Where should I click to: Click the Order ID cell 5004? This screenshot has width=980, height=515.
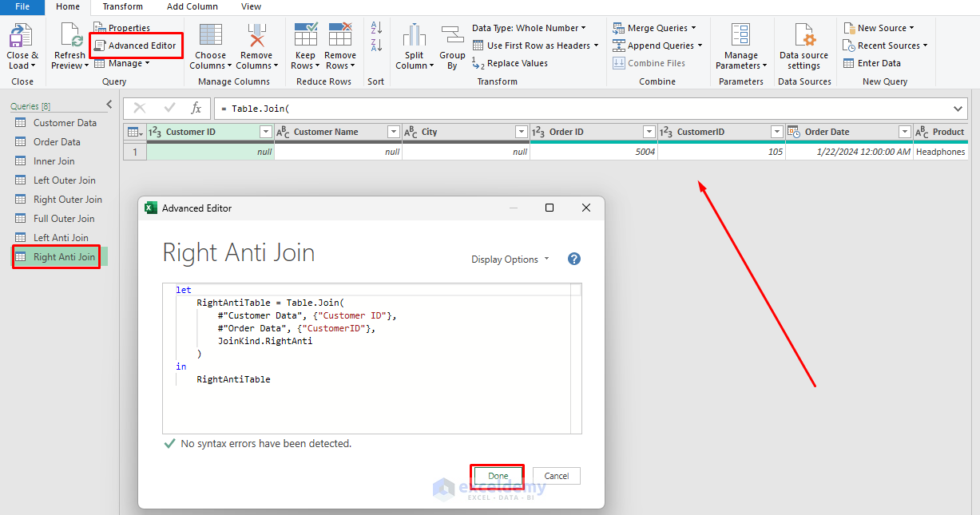pos(593,152)
